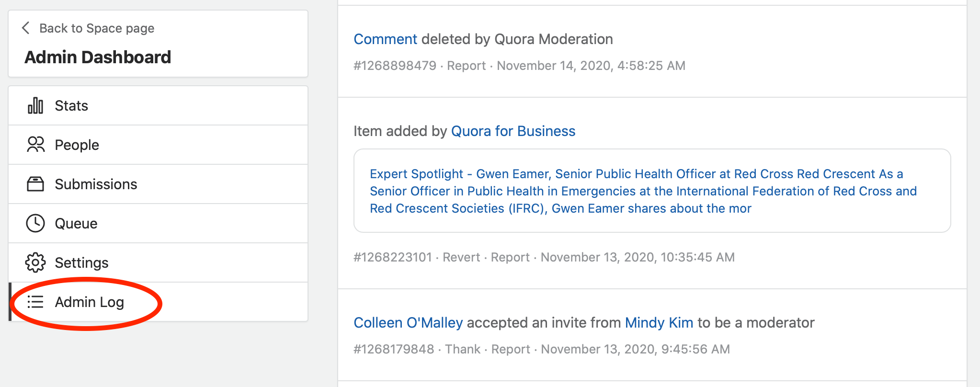The height and width of the screenshot is (387, 980).
Task: Click the Submissions inbox icon
Action: pyautogui.click(x=35, y=184)
